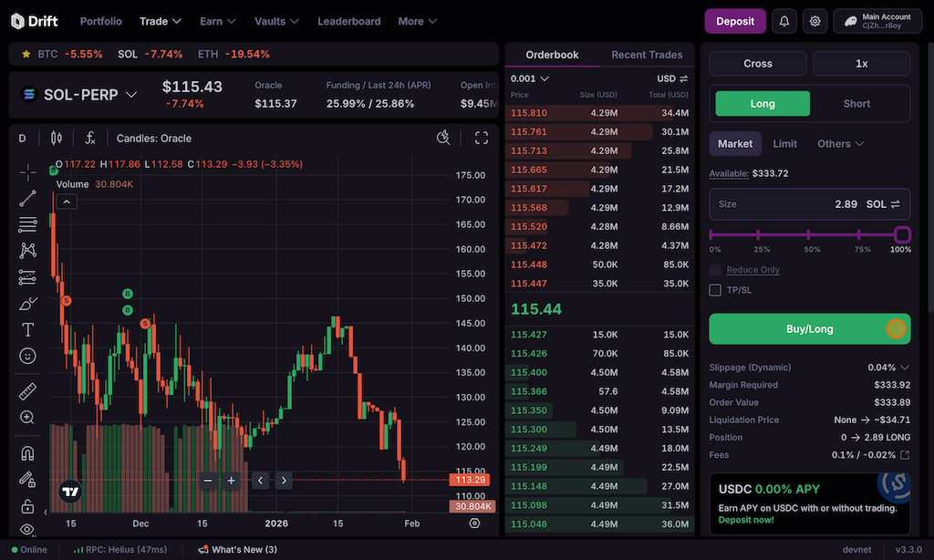Expand the 0.001 orderbook grouping dropdown
934x560 pixels.
530,78
